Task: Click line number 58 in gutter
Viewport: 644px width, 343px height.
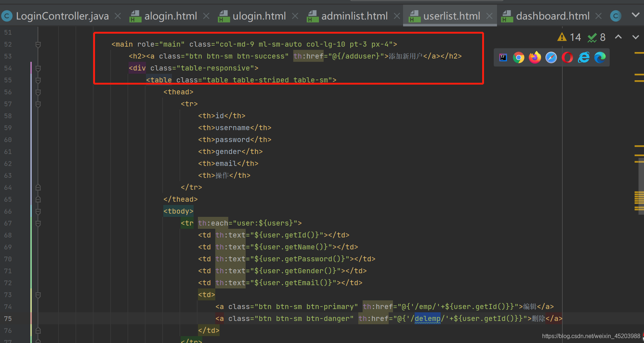Action: [8, 116]
